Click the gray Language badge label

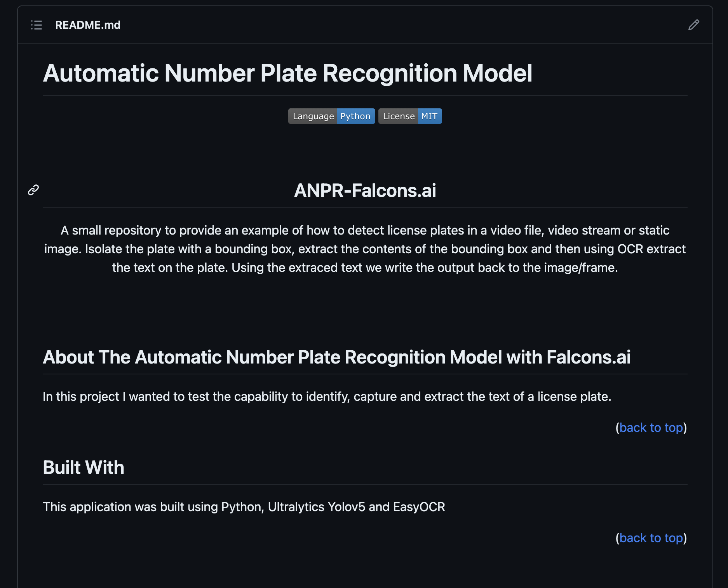(313, 116)
